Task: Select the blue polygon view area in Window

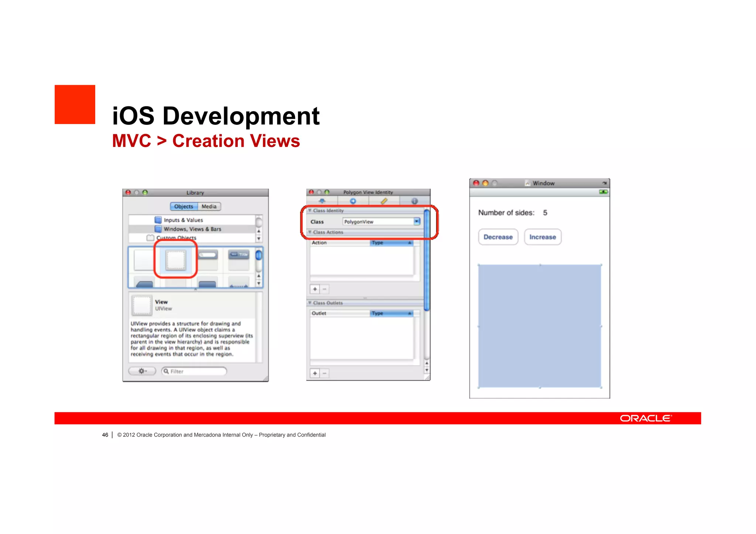Action: pos(540,326)
